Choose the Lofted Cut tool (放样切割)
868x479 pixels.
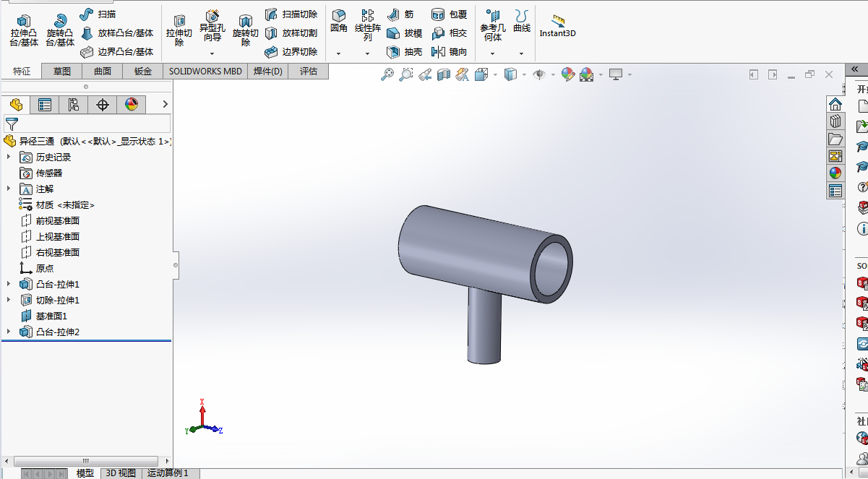(x=291, y=33)
